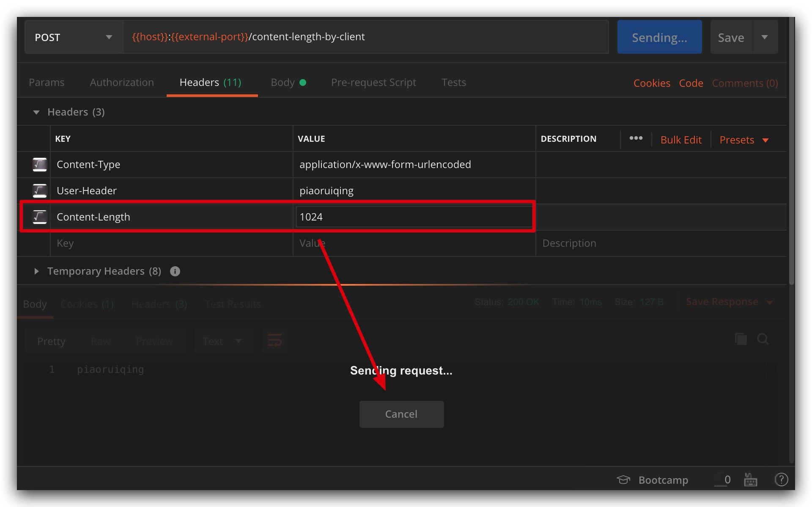Expand the Temporary Headers section
The image size is (812, 507).
pyautogui.click(x=36, y=271)
